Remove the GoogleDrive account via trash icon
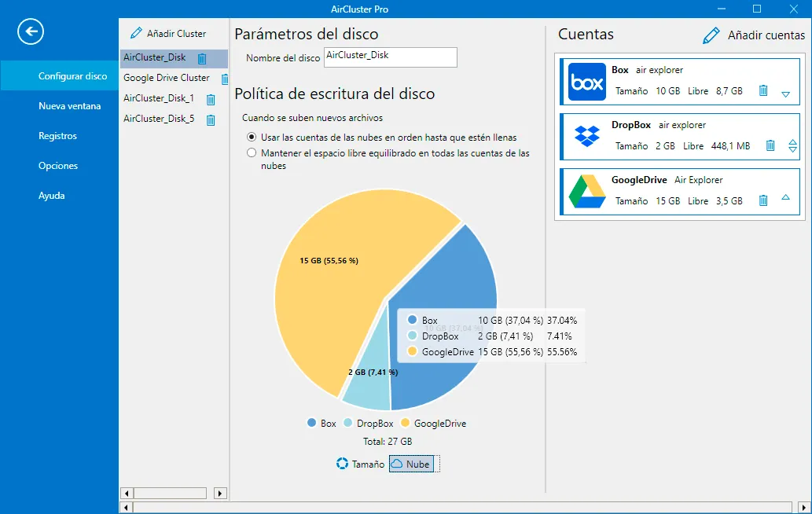812x514 pixels. click(762, 200)
